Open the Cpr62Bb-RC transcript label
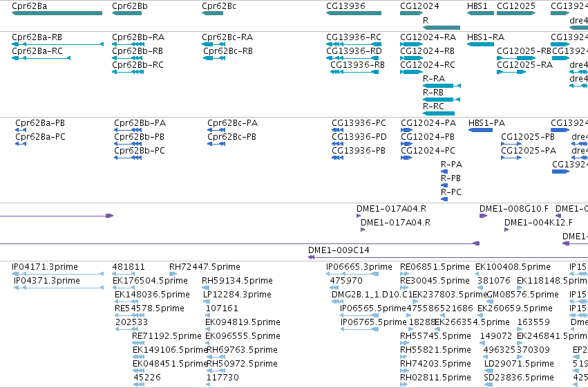 137,65
